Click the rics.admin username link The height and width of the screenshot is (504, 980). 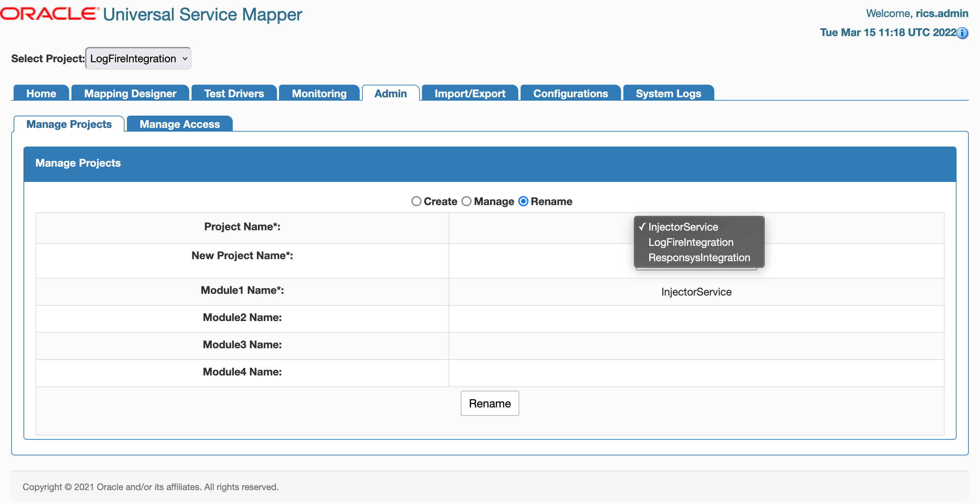coord(942,13)
